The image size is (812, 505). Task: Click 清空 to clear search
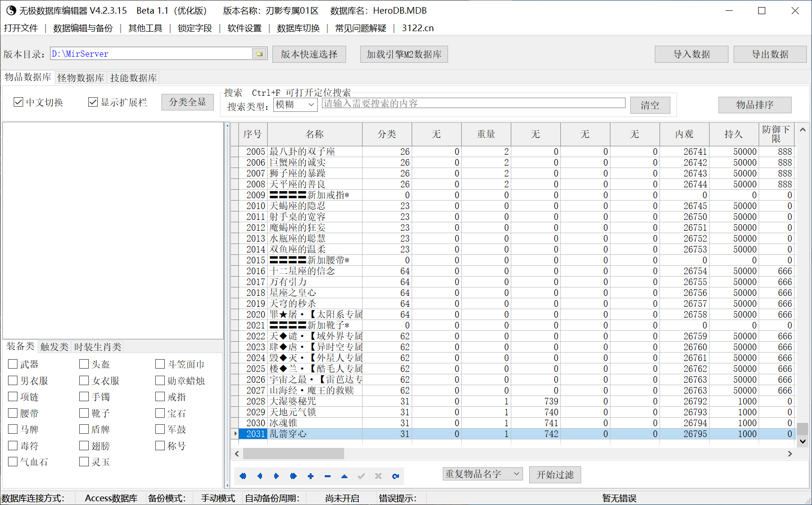[650, 105]
